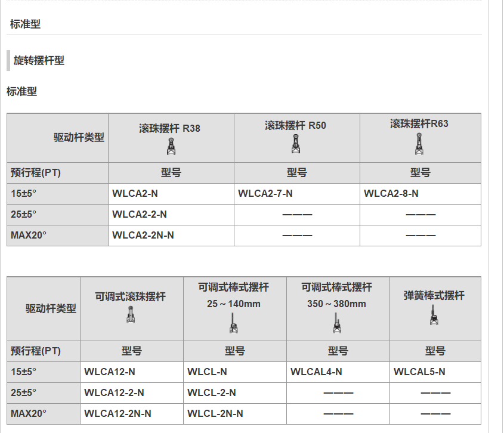Click the R38 roller lever icon

click(x=171, y=147)
